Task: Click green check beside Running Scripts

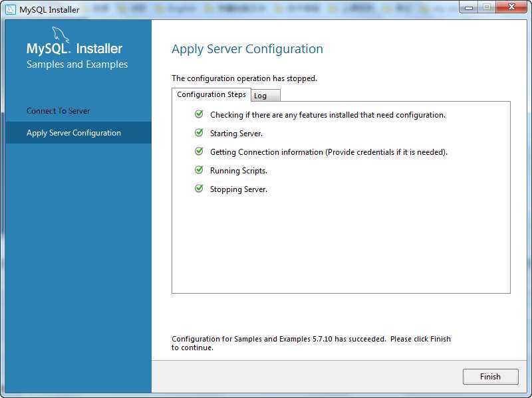Action: point(199,170)
